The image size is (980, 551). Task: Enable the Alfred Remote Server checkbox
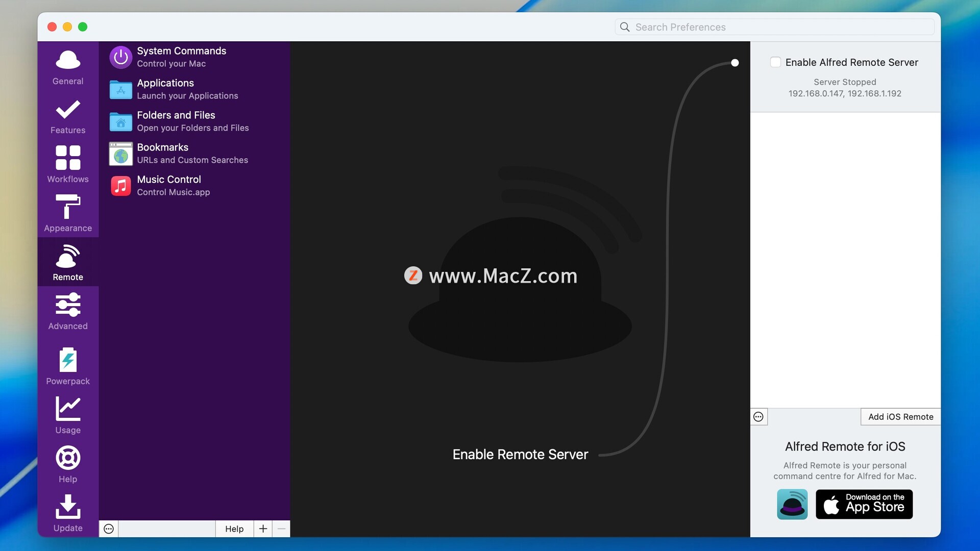tap(775, 62)
